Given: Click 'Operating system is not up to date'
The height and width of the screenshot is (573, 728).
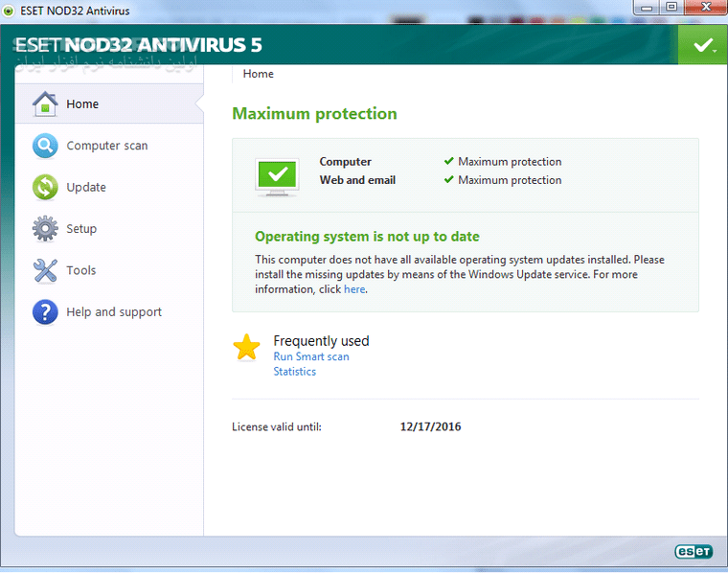Looking at the screenshot, I should pyautogui.click(x=367, y=237).
